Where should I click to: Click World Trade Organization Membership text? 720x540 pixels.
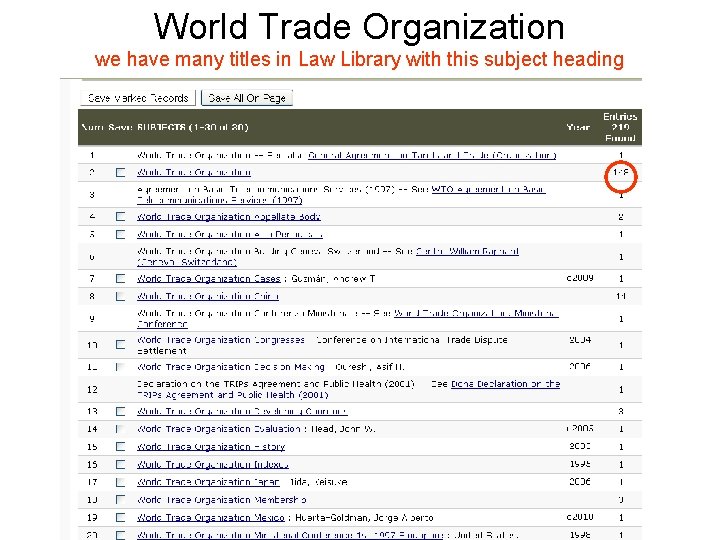[222, 500]
